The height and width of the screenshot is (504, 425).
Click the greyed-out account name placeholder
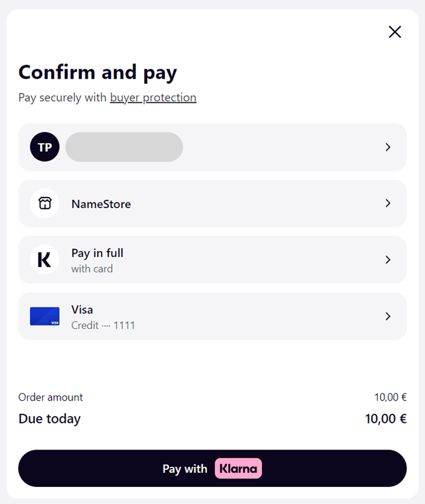[x=124, y=147]
